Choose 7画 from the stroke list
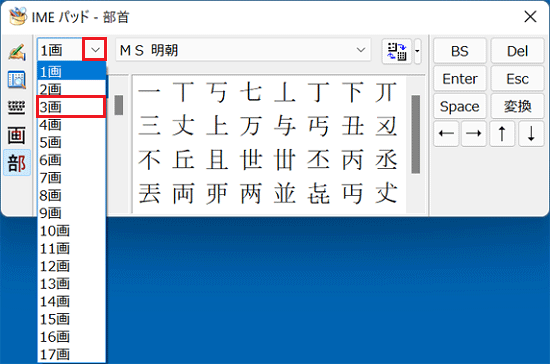 (x=72, y=177)
